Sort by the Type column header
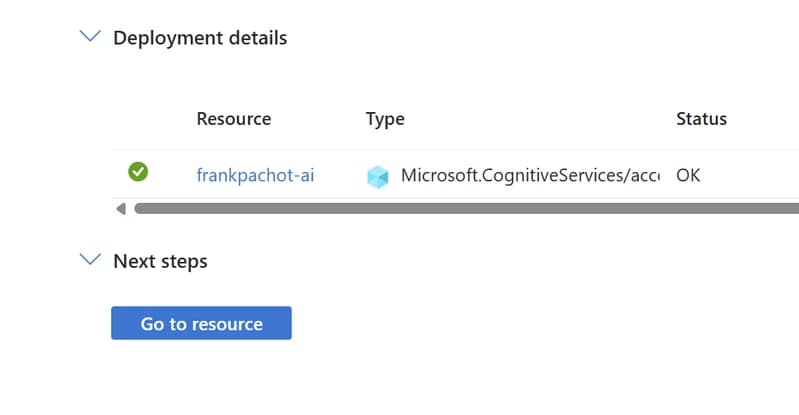 (385, 119)
